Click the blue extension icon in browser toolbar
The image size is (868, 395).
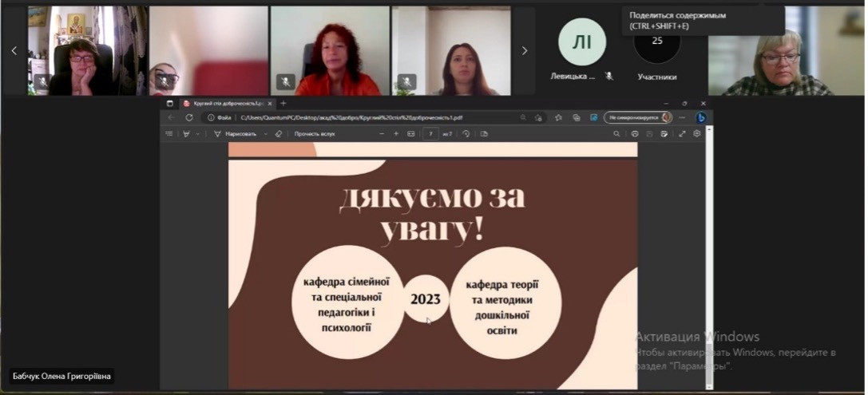pos(594,117)
